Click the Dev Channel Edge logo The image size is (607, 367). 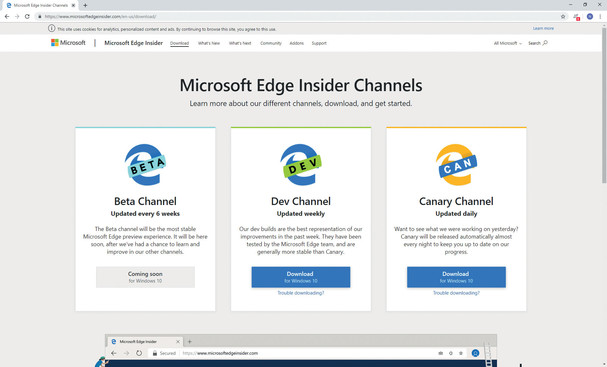(301, 165)
